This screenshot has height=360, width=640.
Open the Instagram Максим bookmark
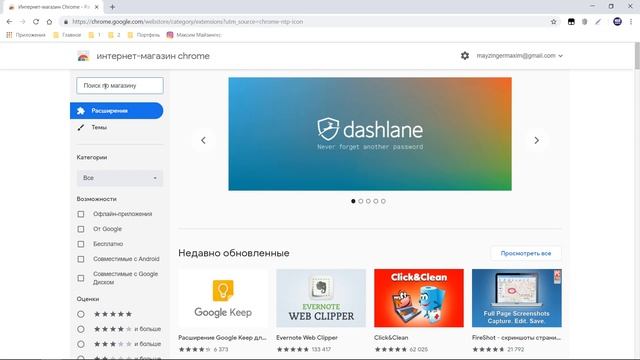194,35
